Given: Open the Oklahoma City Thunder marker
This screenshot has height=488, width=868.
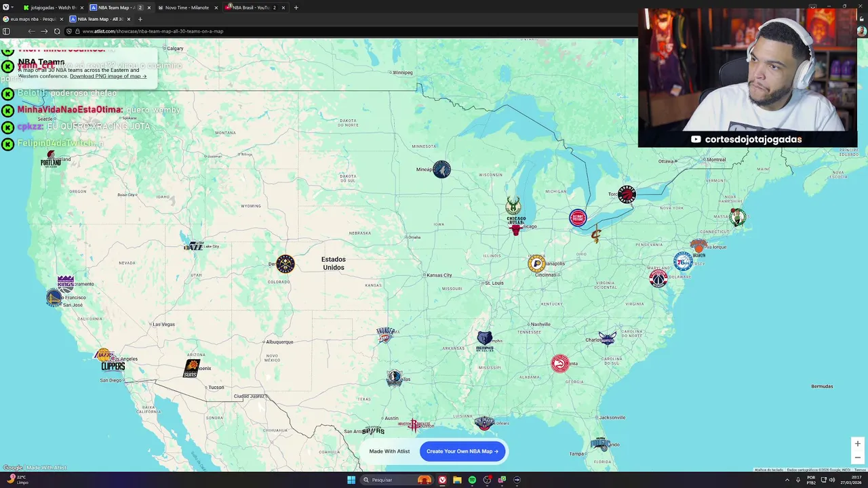Looking at the screenshot, I should 386,335.
